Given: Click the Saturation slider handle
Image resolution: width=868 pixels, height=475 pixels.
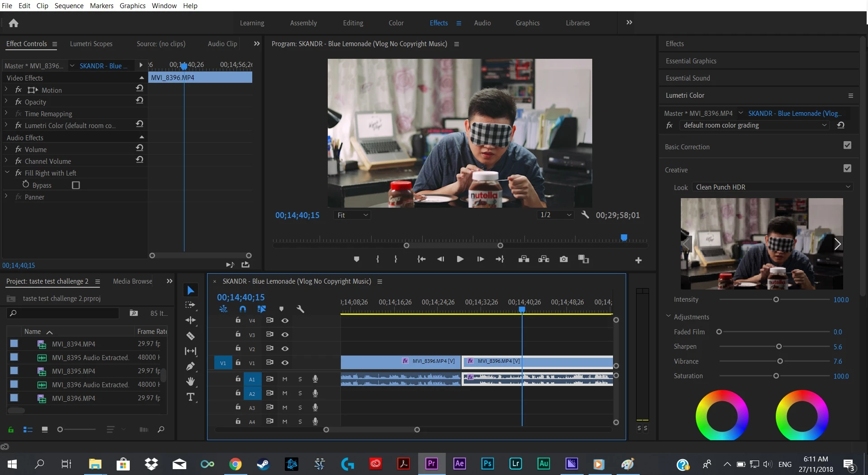Looking at the screenshot, I should coord(776,376).
